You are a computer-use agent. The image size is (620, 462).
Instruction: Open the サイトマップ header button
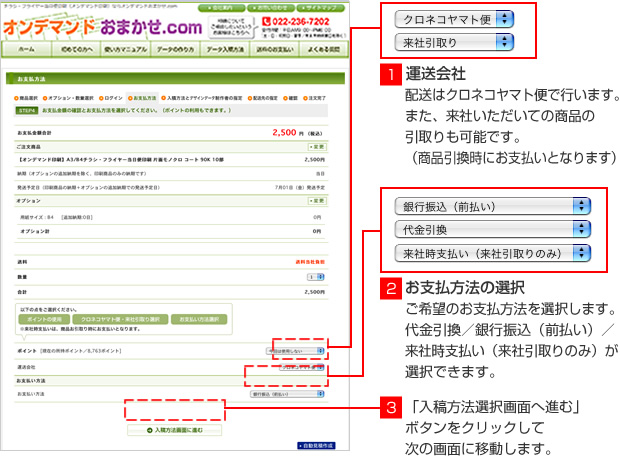point(321,8)
